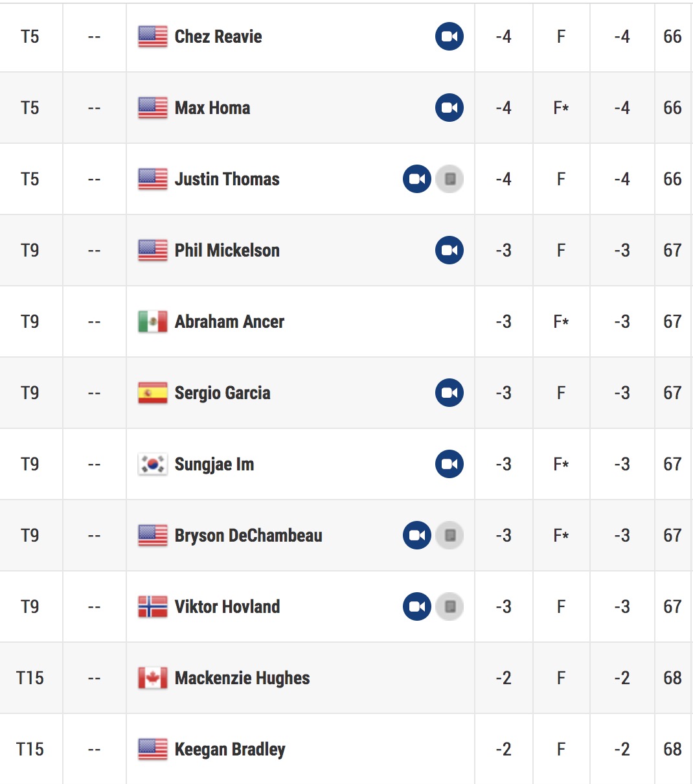
Task: Click the Norway flag beside Viktor Hovland
Action: (x=153, y=606)
